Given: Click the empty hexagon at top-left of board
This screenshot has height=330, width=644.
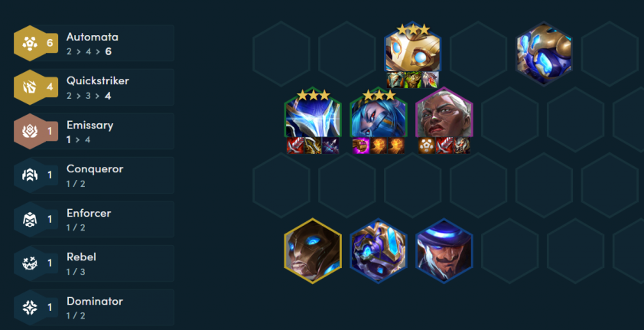Looking at the screenshot, I should coord(281,54).
